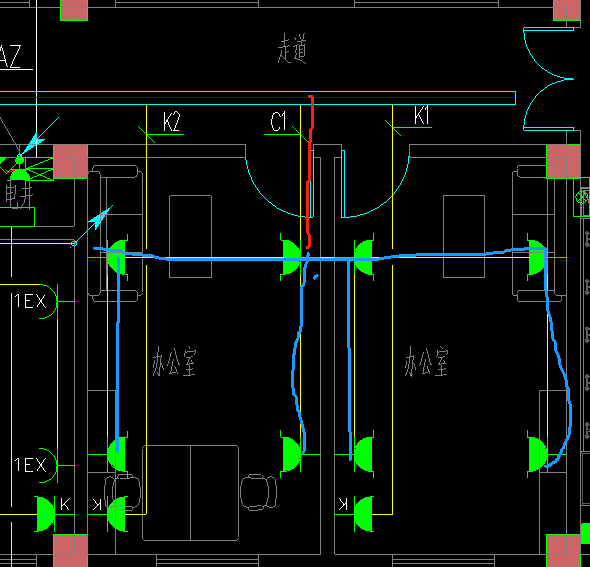This screenshot has width=590, height=567.
Task: Select the small rectangular table in the right office
Action: coord(464,237)
